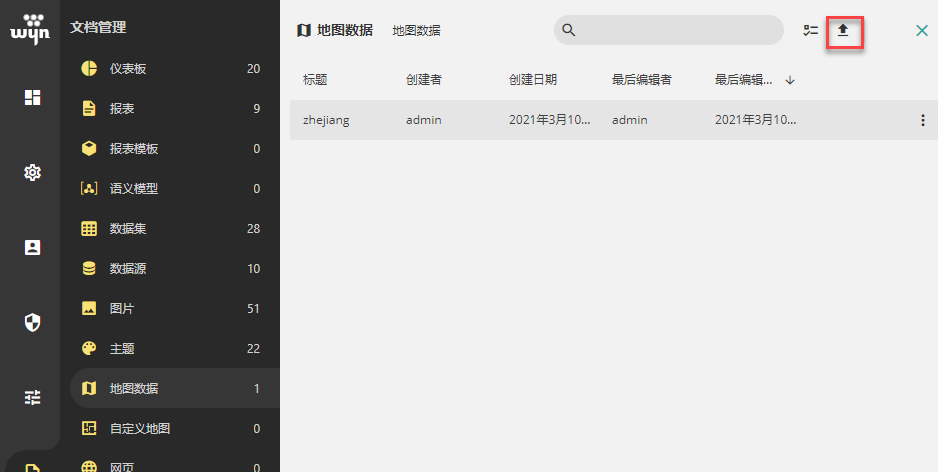The height and width of the screenshot is (472, 938).
Task: Sort by the 最后编辑... column header
Action: pyautogui.click(x=744, y=80)
